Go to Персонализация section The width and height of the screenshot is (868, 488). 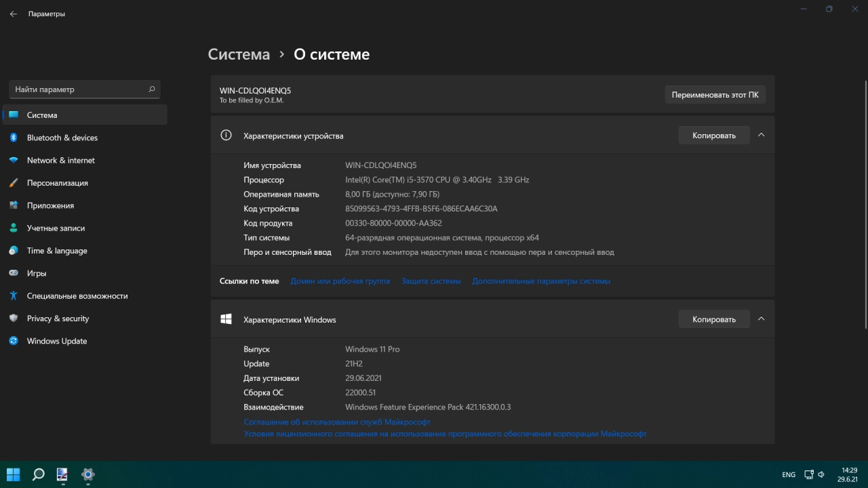85,183
